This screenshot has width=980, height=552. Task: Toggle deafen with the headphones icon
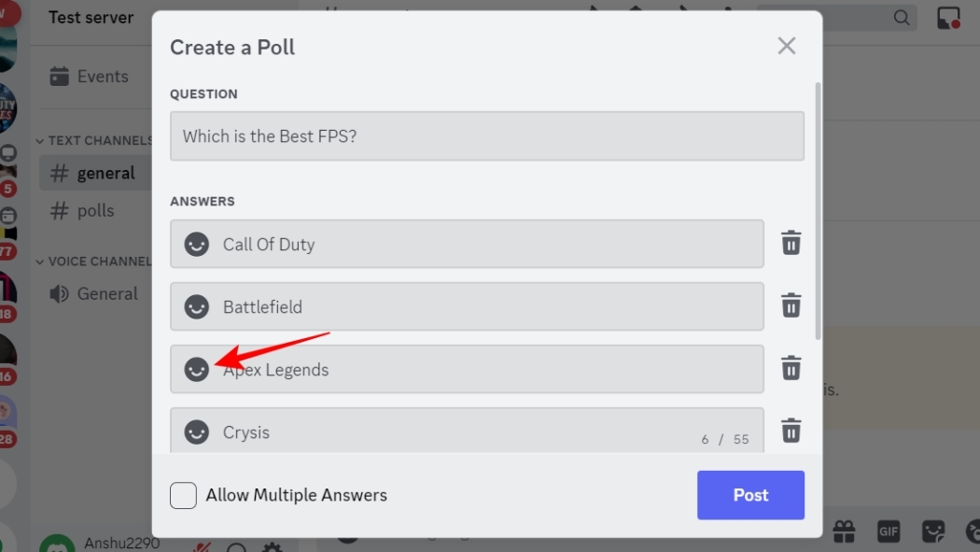235,545
